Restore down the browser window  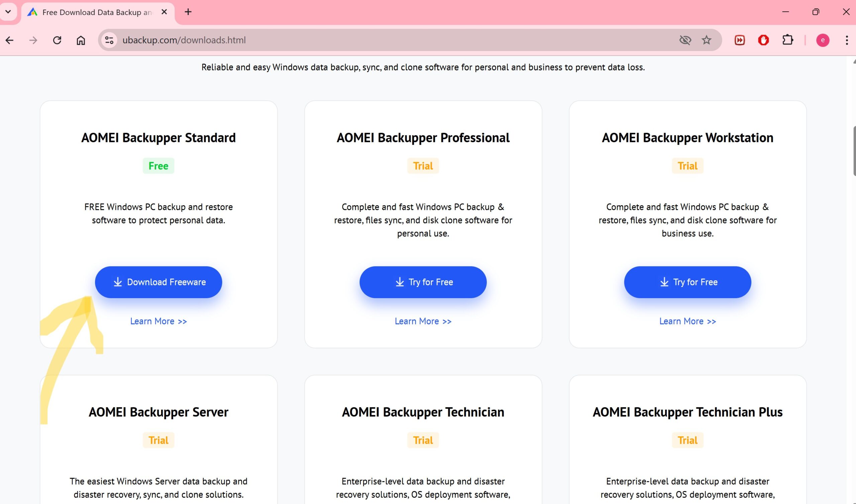(816, 12)
